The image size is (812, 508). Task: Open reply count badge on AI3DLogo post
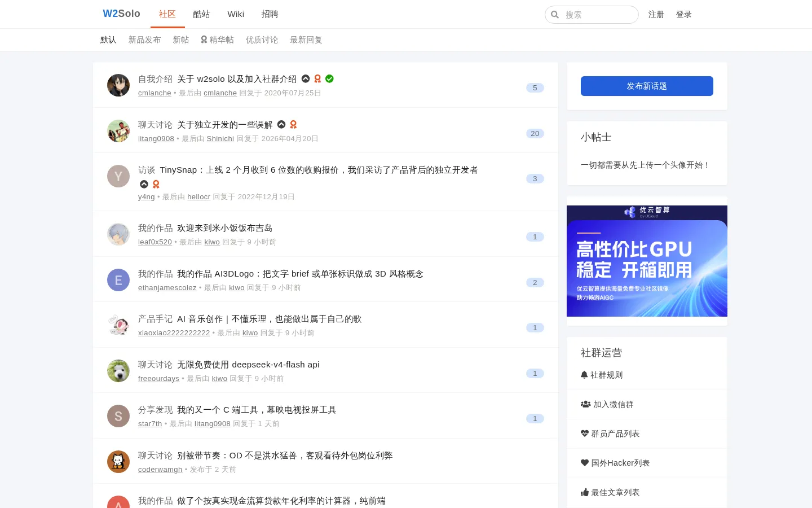(x=535, y=283)
